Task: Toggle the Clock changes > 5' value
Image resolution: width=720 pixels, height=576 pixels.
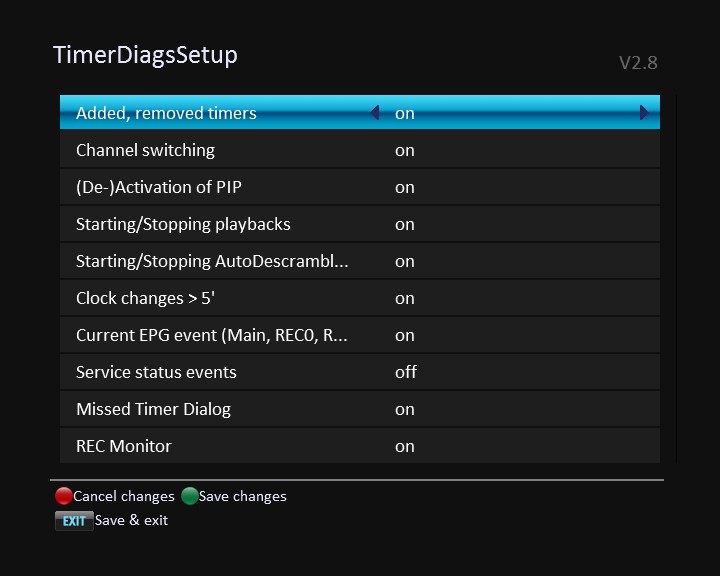Action: click(x=405, y=298)
